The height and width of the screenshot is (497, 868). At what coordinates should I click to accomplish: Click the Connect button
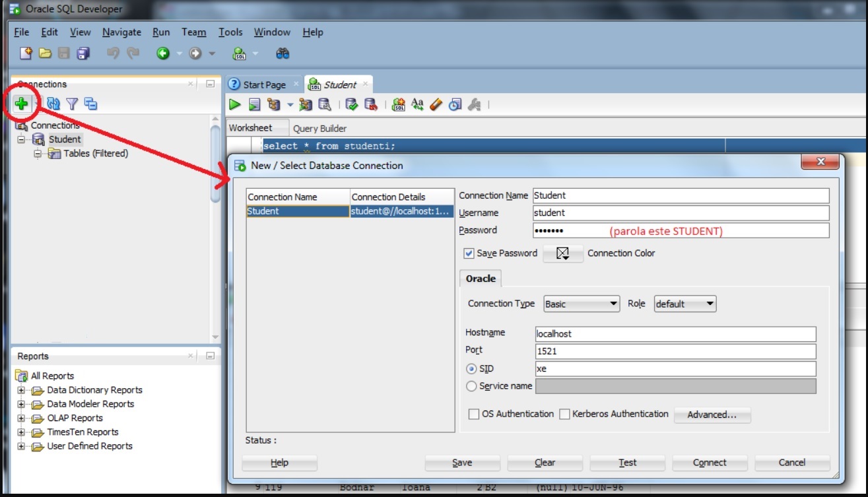point(710,463)
